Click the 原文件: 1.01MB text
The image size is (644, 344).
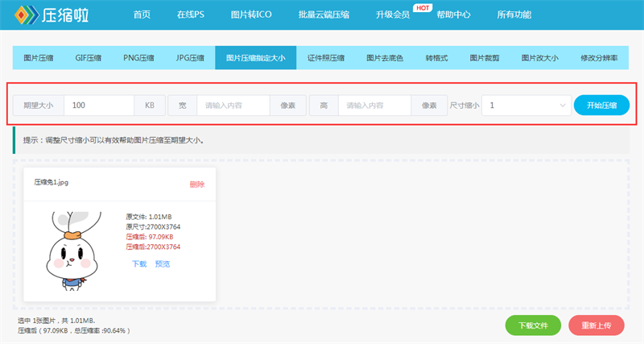point(149,217)
